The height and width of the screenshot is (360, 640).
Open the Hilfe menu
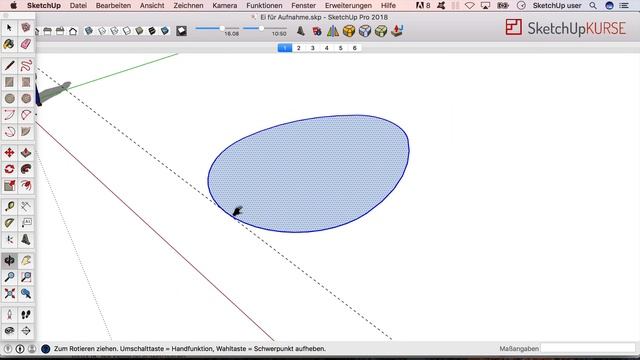point(388,5)
